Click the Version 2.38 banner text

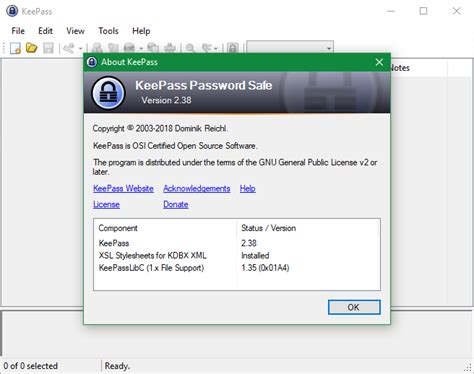click(166, 100)
